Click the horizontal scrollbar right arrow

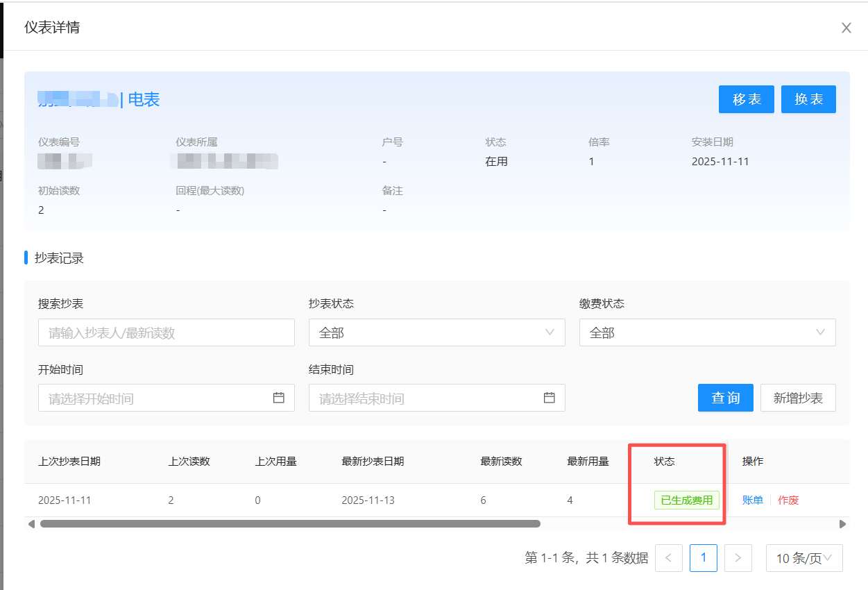click(x=843, y=524)
